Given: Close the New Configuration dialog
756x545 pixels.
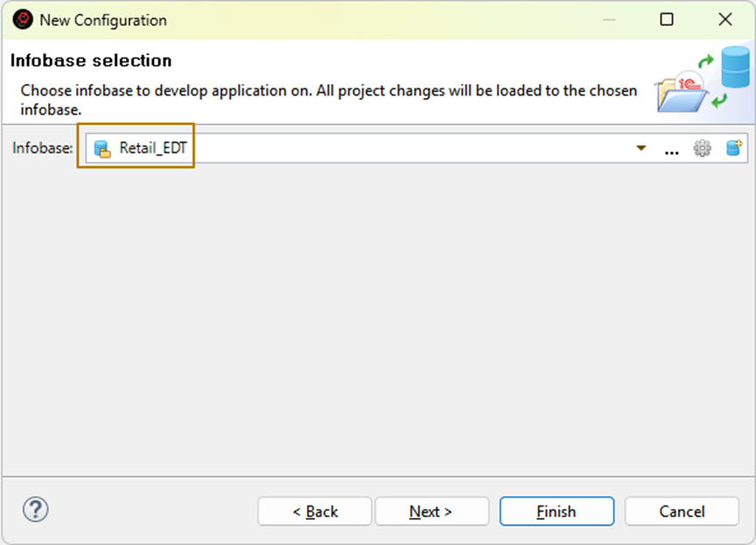Looking at the screenshot, I should pos(724,19).
